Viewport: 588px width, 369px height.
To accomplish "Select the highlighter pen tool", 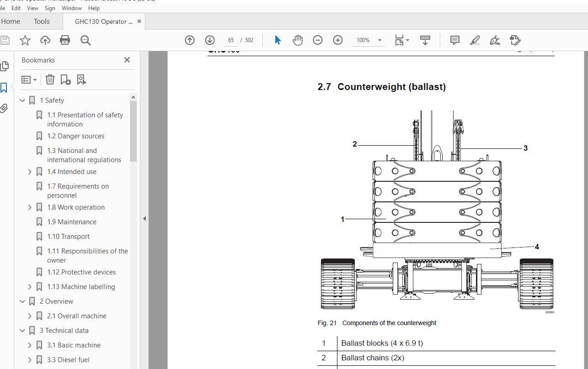I will pyautogui.click(x=475, y=40).
